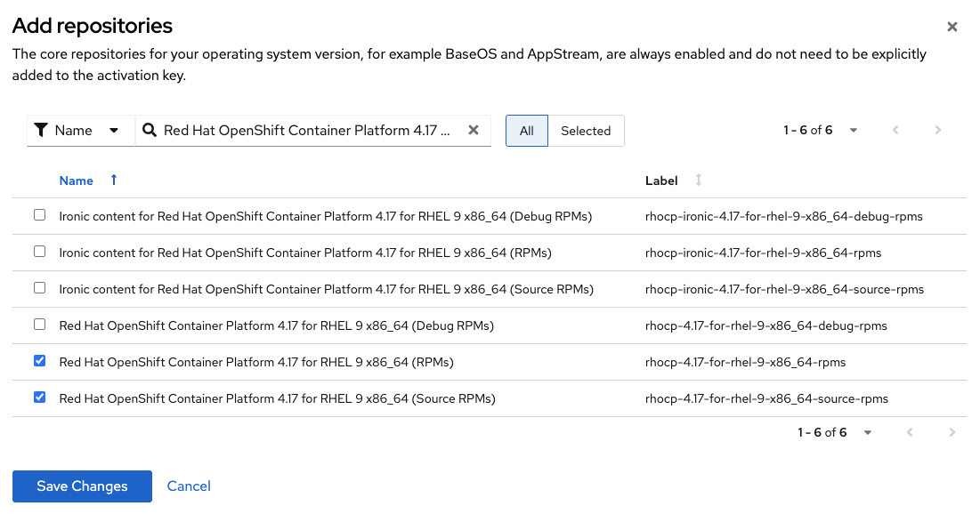Screen dimensions: 980x514
Task: Switch to the Selected tab
Action: click(586, 130)
